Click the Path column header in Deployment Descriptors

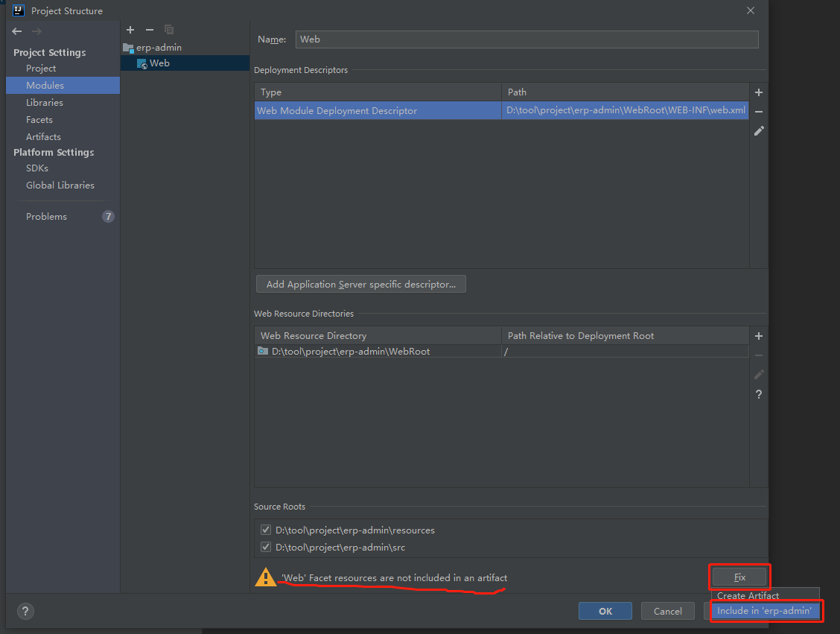click(x=626, y=92)
